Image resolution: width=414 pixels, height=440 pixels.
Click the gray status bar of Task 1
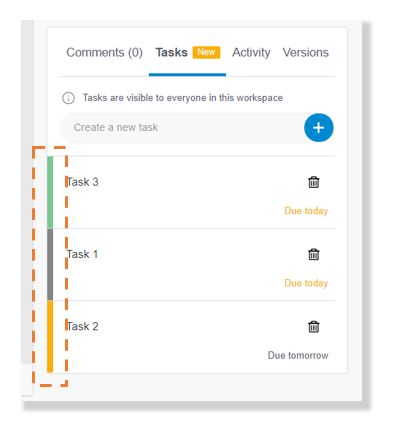click(x=50, y=264)
